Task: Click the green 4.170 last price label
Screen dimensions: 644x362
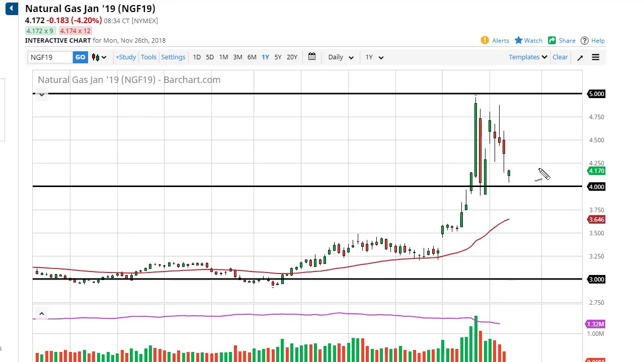Action: pos(596,171)
